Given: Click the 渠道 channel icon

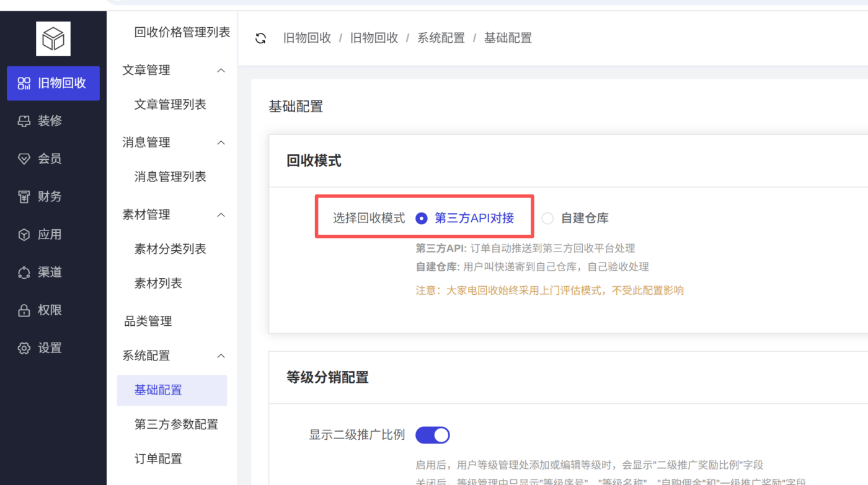Looking at the screenshot, I should point(24,272).
